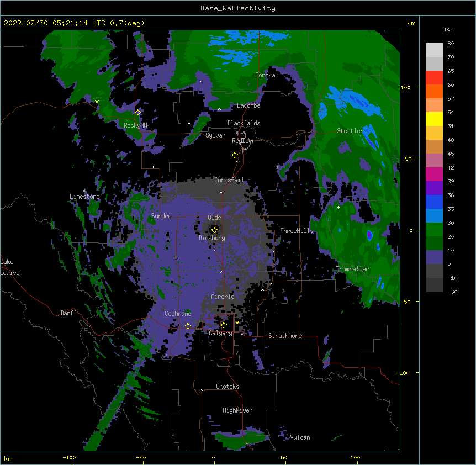
Task: Select the slate-purple legend swatch between 10 and 0
Action: click(434, 257)
